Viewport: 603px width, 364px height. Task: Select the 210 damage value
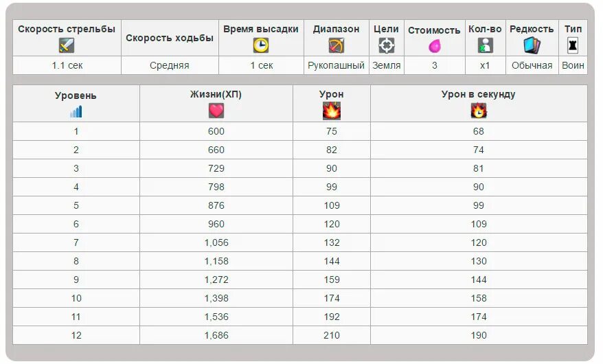(331, 335)
